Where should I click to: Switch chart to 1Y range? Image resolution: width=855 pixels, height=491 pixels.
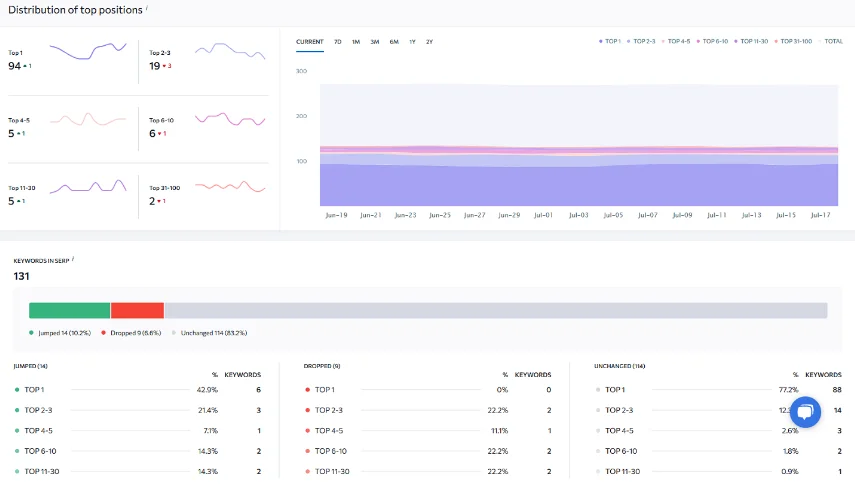[x=412, y=41]
